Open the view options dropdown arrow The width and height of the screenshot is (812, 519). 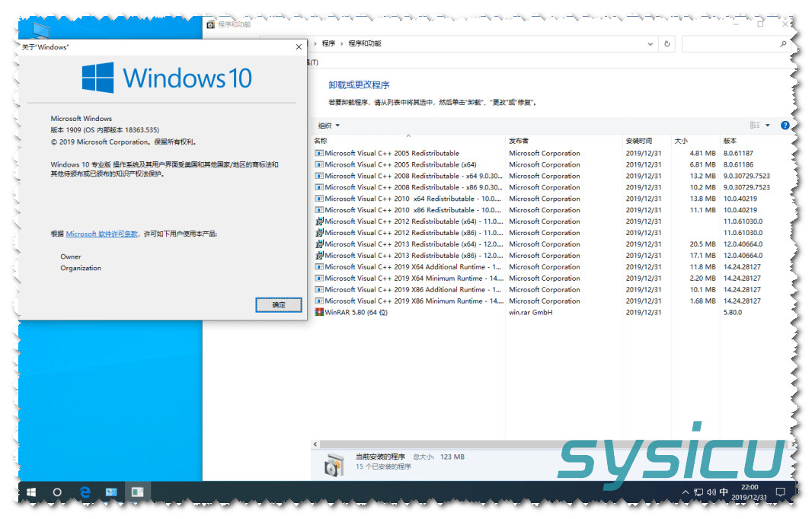pos(768,126)
